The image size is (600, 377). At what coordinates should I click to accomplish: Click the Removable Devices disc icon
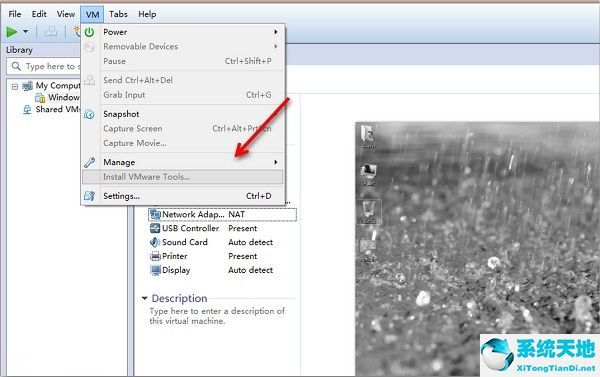tap(89, 47)
